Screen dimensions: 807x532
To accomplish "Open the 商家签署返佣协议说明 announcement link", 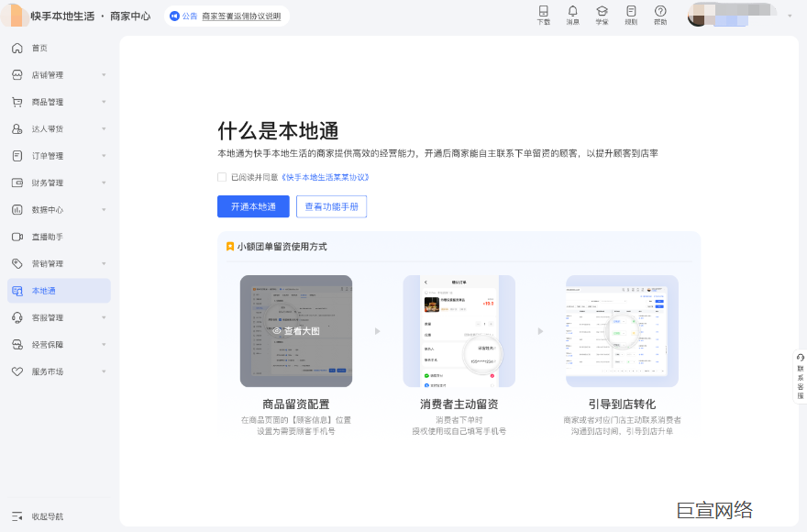I will point(241,16).
